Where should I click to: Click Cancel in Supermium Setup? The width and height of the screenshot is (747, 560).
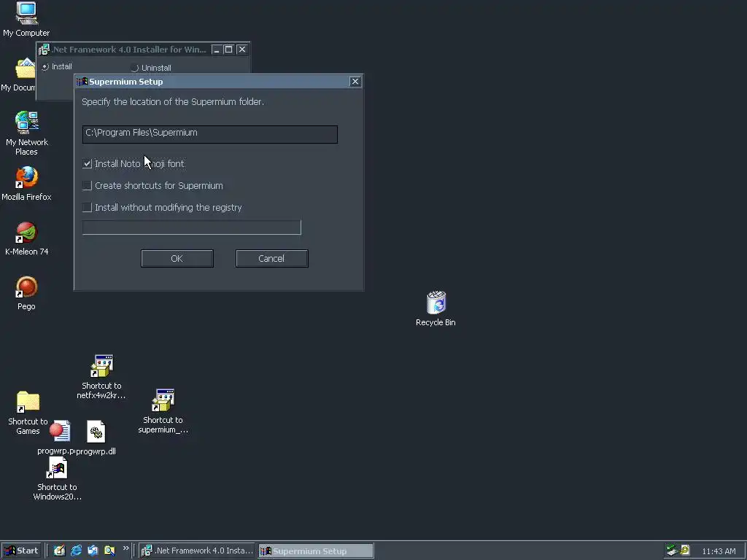click(271, 259)
